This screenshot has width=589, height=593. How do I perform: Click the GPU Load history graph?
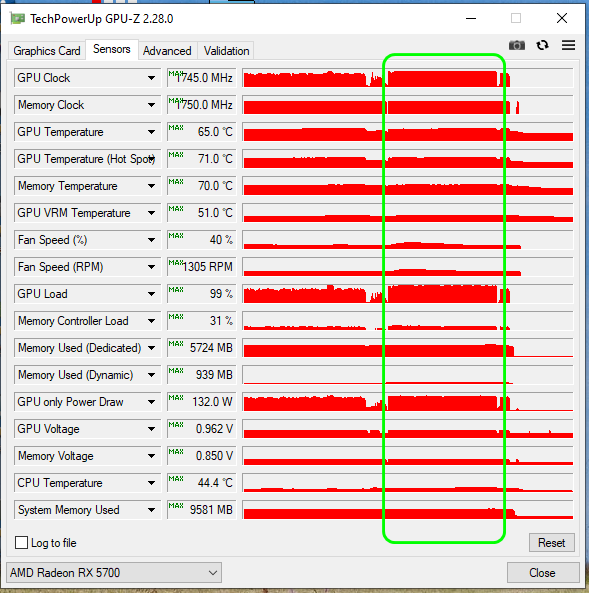[408, 294]
